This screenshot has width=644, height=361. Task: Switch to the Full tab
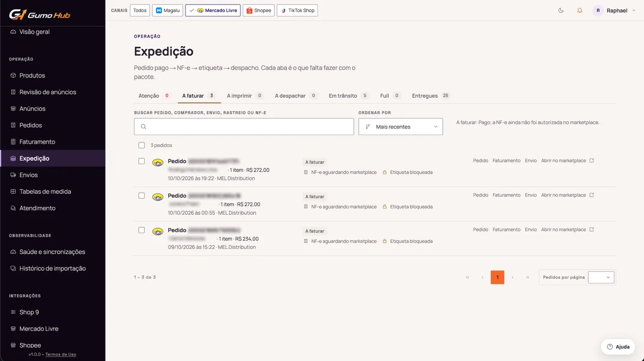(390, 96)
